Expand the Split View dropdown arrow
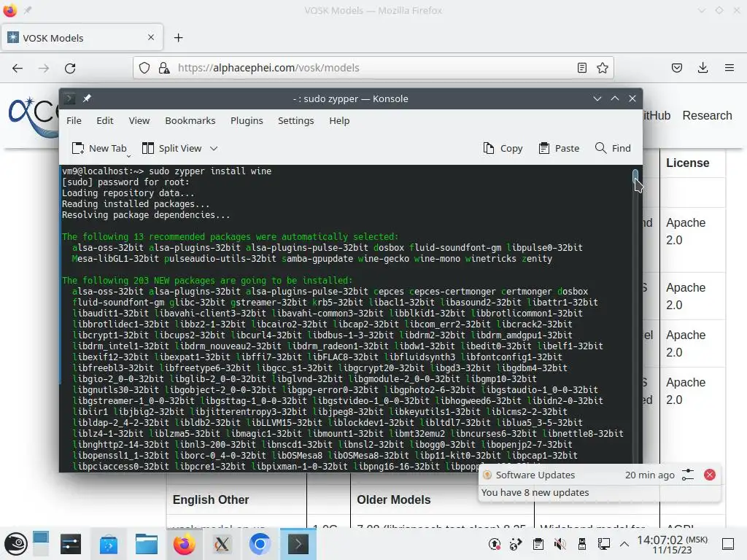Viewport: 747px width, 560px height. (214, 149)
